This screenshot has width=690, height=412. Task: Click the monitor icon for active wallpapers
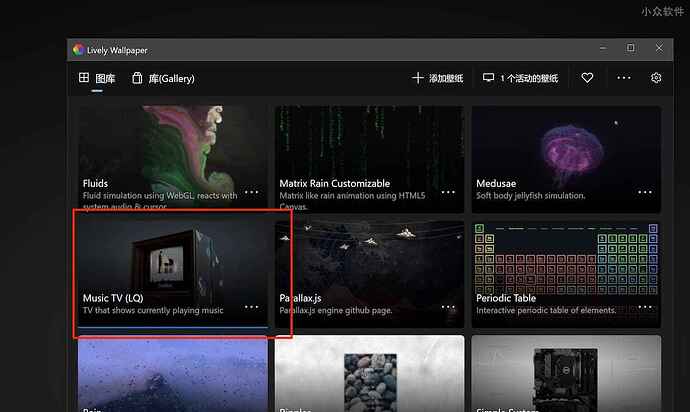(x=489, y=78)
